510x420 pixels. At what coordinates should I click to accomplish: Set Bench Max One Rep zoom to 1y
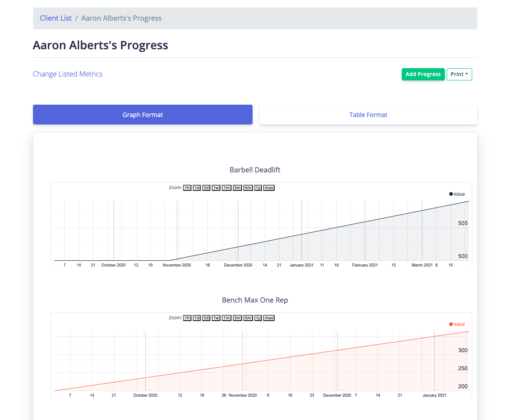tap(258, 318)
